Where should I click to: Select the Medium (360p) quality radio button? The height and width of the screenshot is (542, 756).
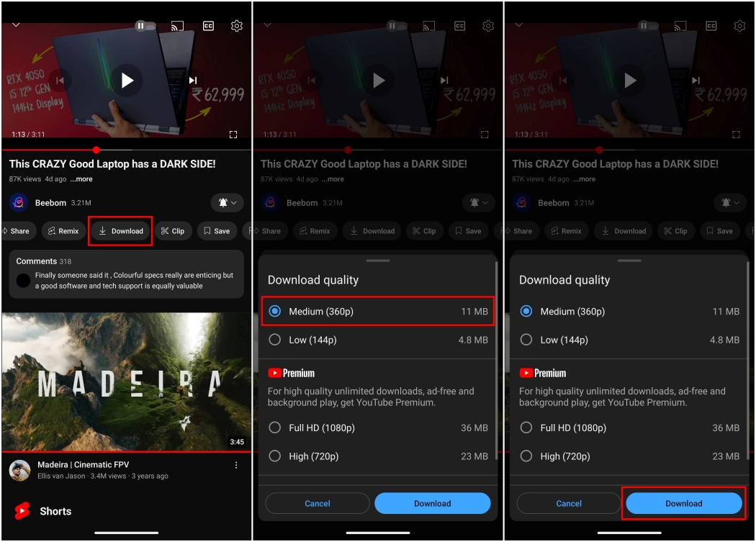[274, 311]
